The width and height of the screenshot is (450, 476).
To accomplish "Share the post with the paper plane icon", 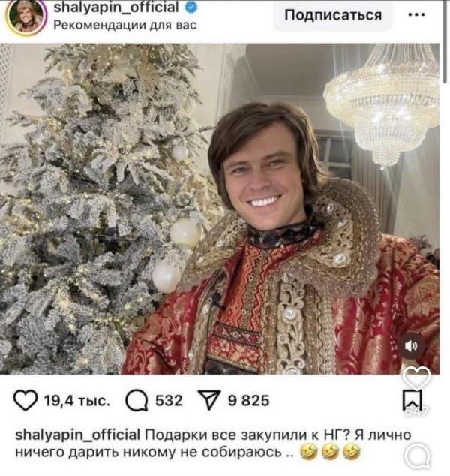I will pyautogui.click(x=209, y=400).
